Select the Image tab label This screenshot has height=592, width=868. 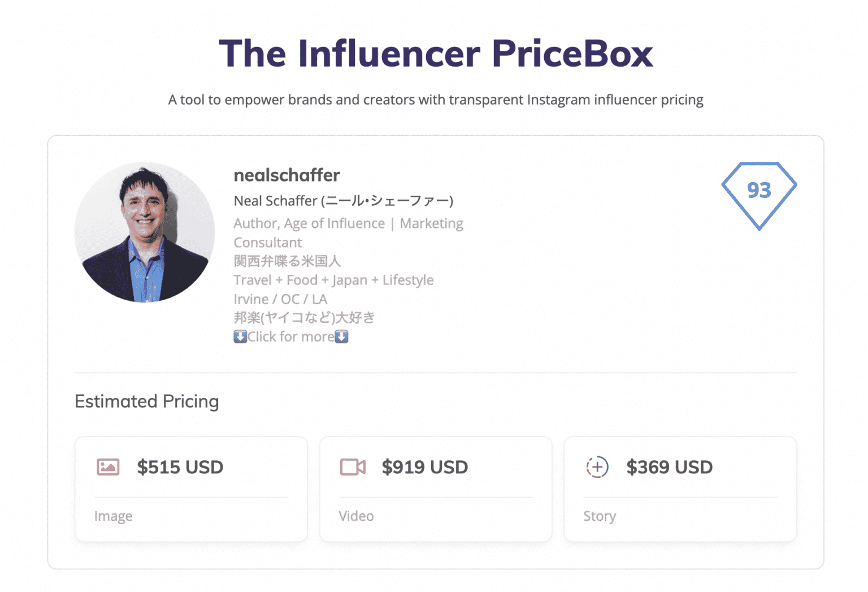point(114,516)
